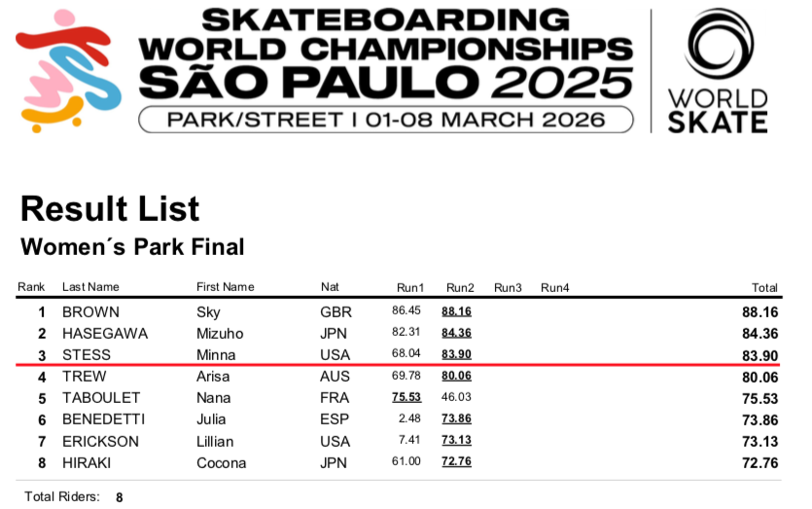This screenshot has width=812, height=509.
Task: Click Sky Brown's underlined 88.16 Run2 score
Action: (x=456, y=312)
